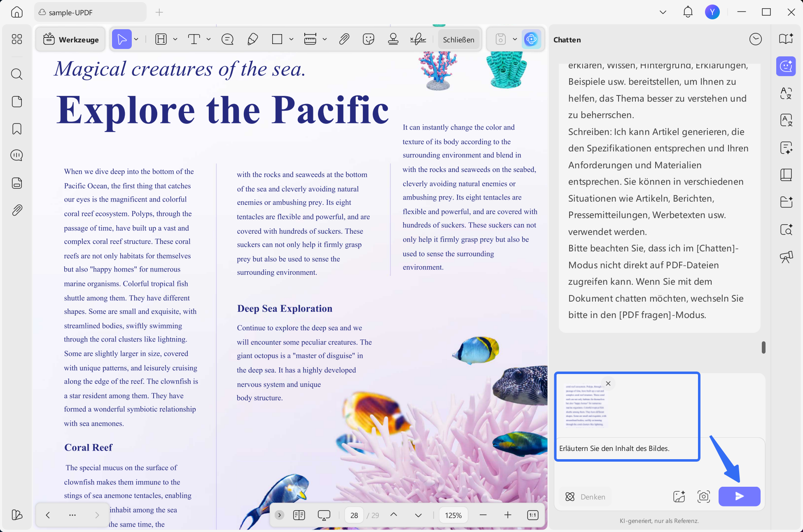Open the sticker tool

pos(369,39)
